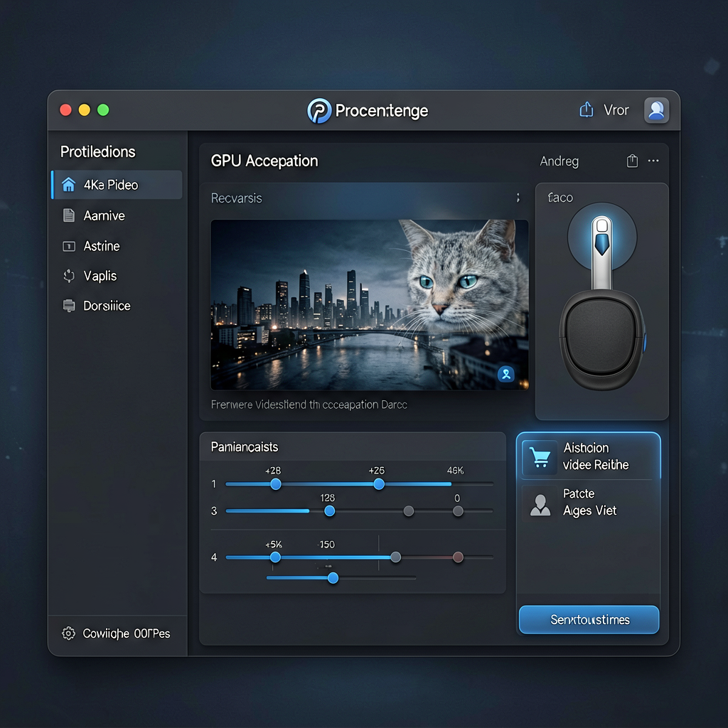
Task: Click row 3 gray handle under 0
Action: 458,511
